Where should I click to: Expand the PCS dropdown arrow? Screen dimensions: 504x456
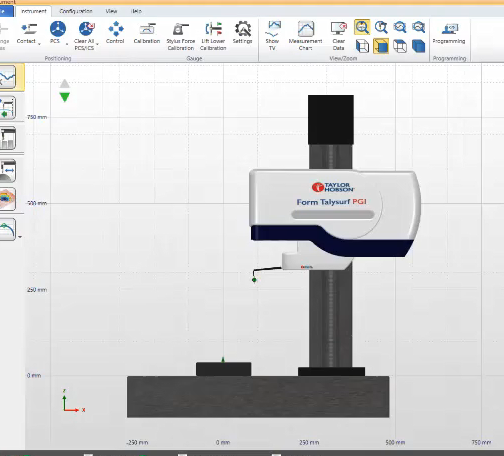[67, 44]
